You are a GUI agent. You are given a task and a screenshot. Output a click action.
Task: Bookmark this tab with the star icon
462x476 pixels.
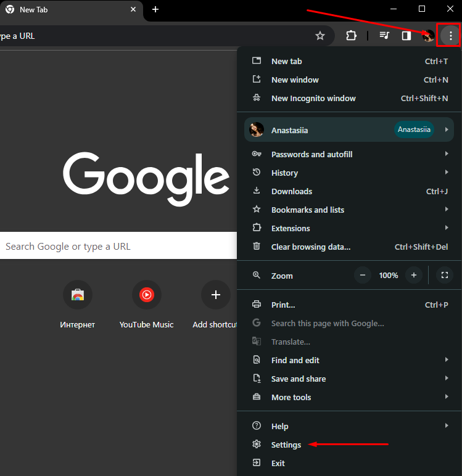320,36
